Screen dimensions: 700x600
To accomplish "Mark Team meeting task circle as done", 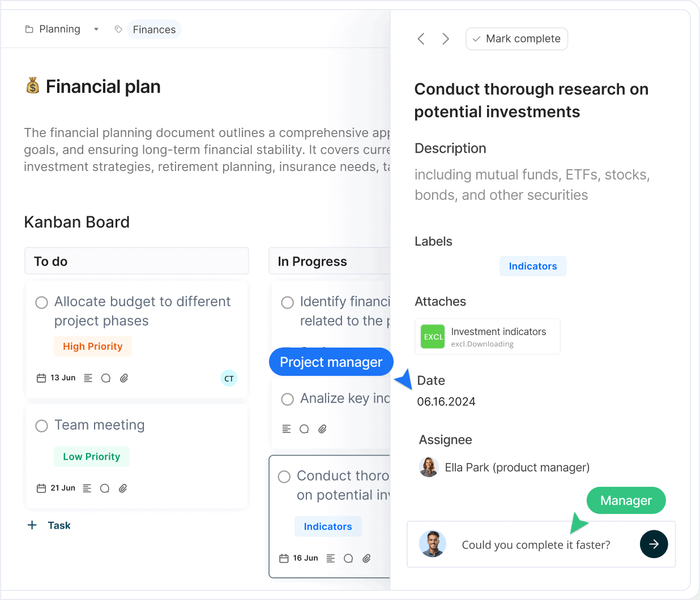I will pos(41,426).
